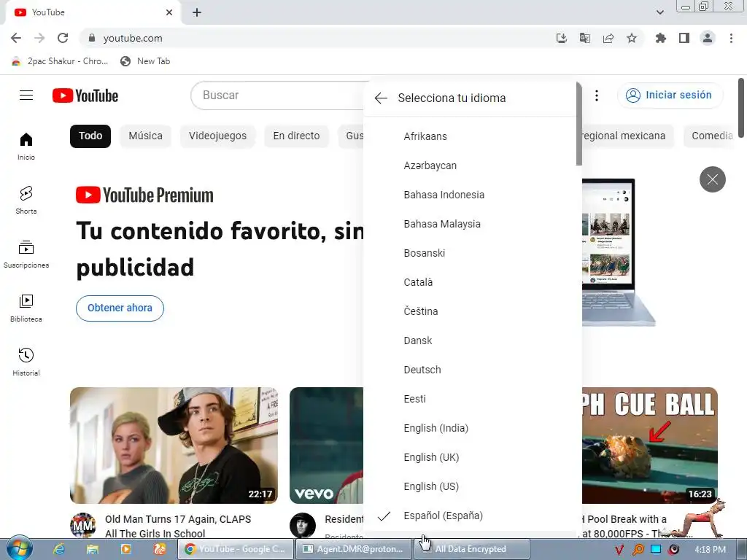Choose Čeština language
The image size is (747, 560).
[x=470, y=311]
